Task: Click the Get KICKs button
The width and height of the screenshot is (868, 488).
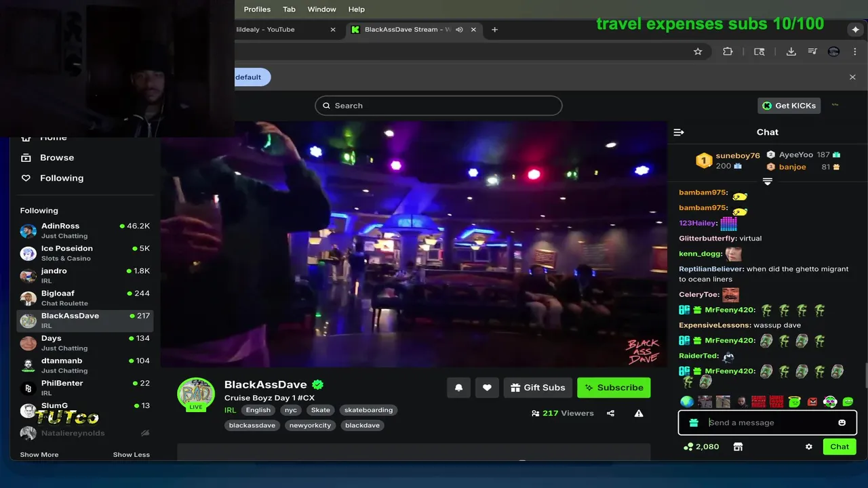Action: (789, 106)
